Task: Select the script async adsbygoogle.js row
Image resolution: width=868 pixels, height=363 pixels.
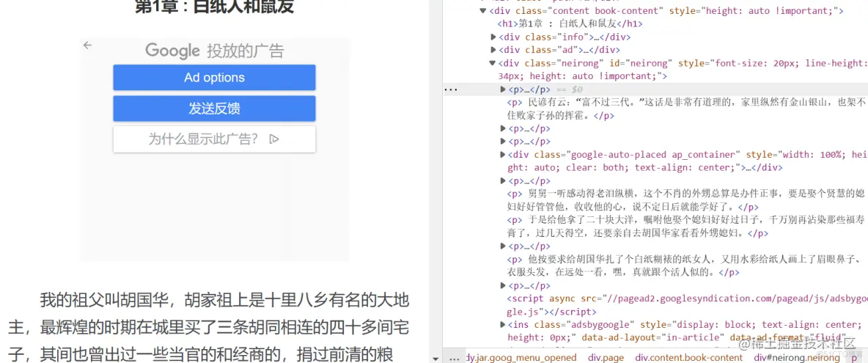Action: pyautogui.click(x=687, y=305)
